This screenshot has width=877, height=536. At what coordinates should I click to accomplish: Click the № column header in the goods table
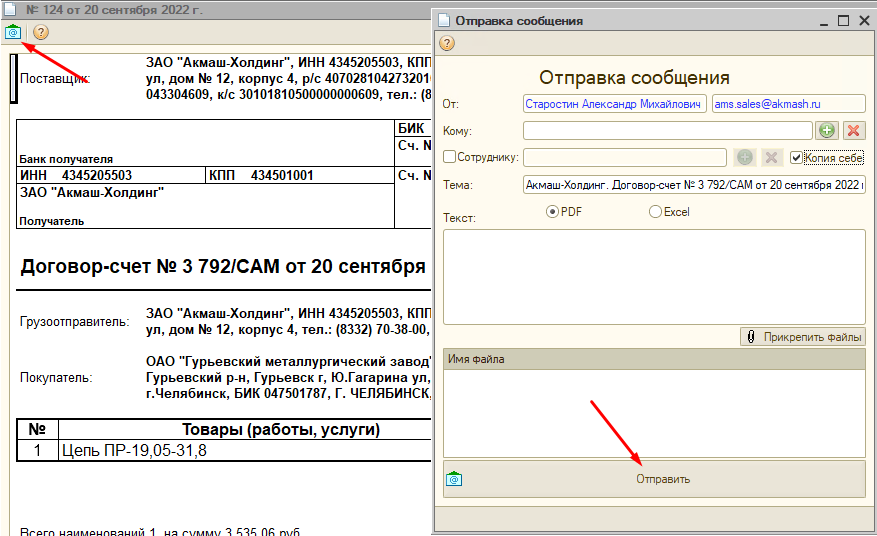pos(37,430)
